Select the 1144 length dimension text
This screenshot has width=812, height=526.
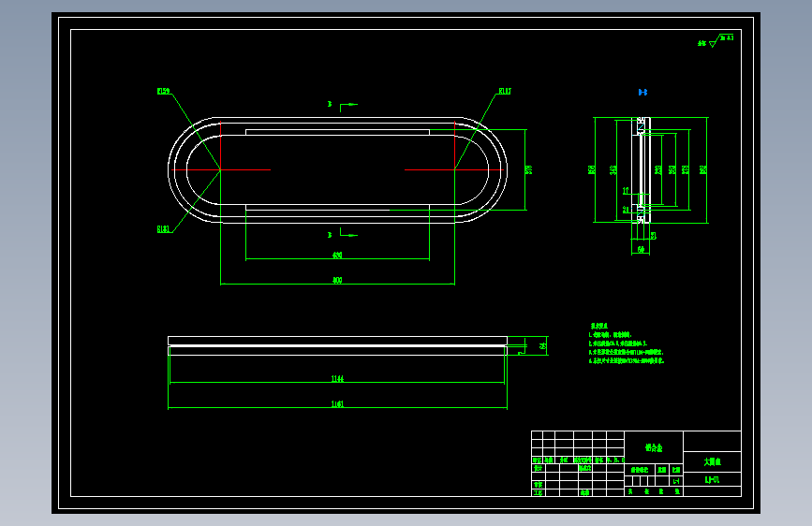[337, 378]
